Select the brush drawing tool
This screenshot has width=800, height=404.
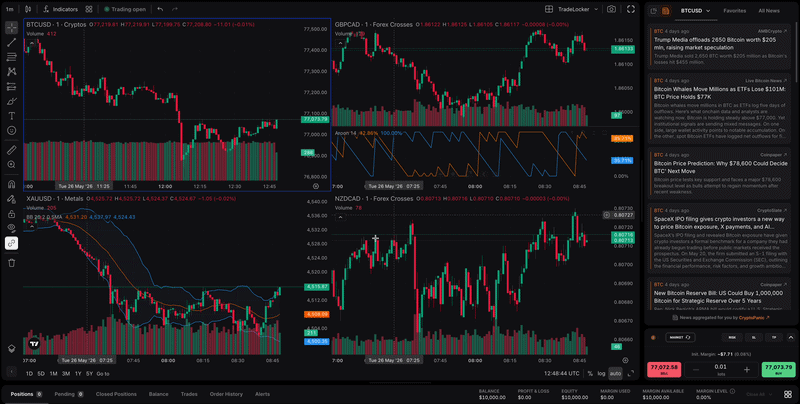pyautogui.click(x=11, y=102)
